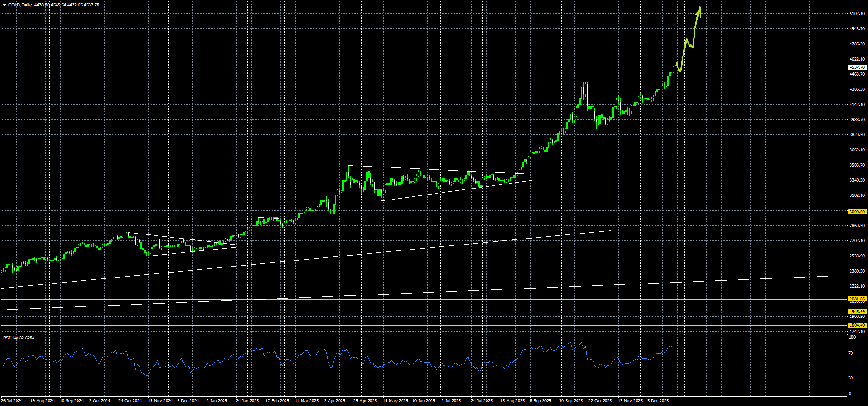Select the yellow 1804.40 price level label
The height and width of the screenshot is (406, 868).
pos(857,325)
